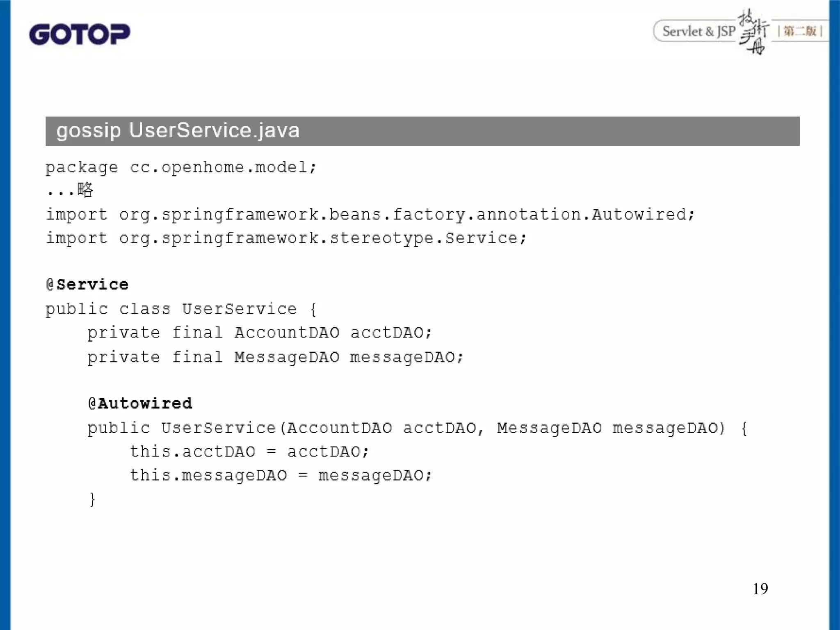The image size is (840, 630).
Task: Click the AccountDAO acctDAO field line
Action: [260, 333]
